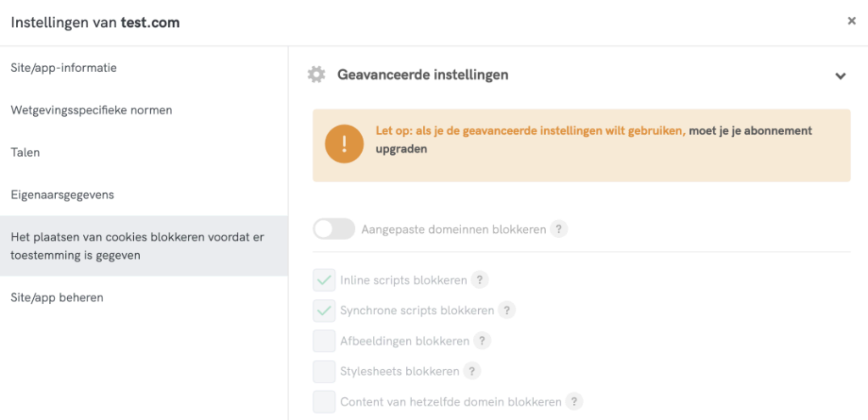This screenshot has height=420, width=868.
Task: Open help icon for Inline scripts blokkeren
Action: (x=479, y=280)
